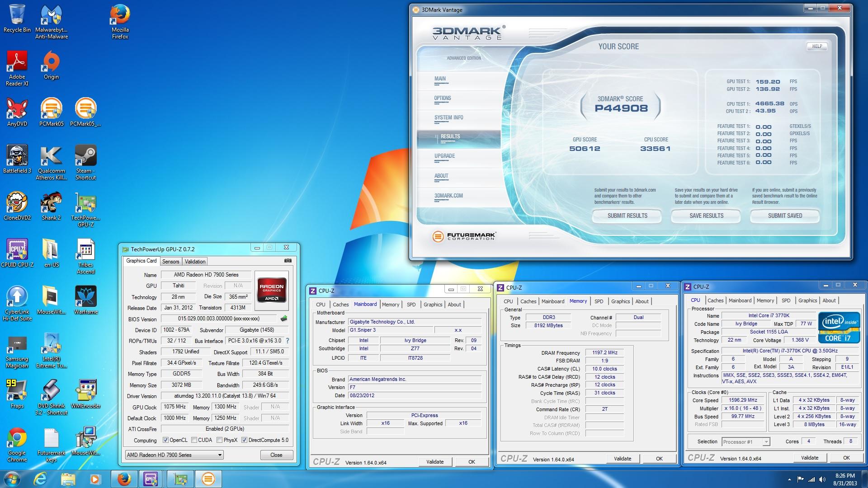Viewport: 868px width, 488px height.
Task: Open CyberLink Hi-Def Suite icon
Action: click(17, 304)
